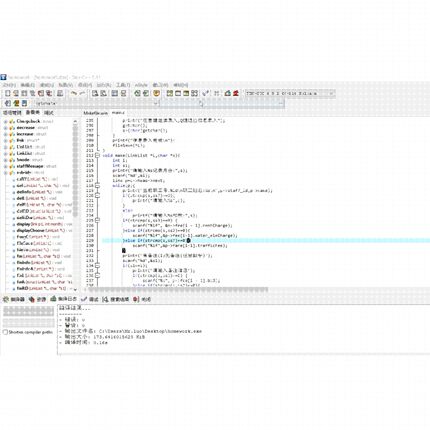
Task: Select displayChoose function in class browser
Action: (44, 230)
